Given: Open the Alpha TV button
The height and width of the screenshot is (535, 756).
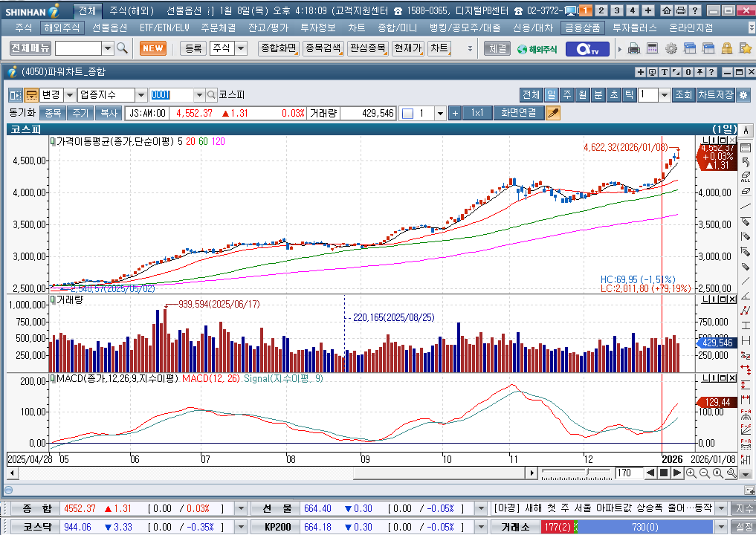Looking at the screenshot, I should pos(587,49).
